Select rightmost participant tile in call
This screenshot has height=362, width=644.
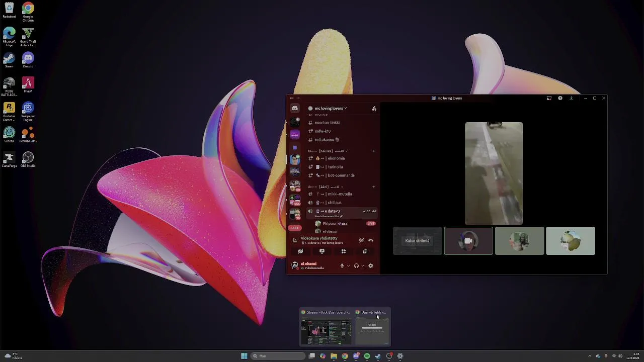coord(571,241)
